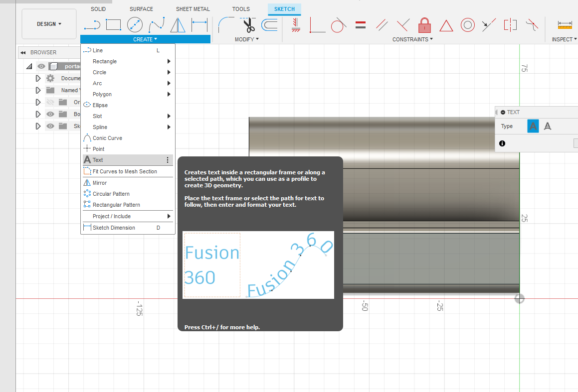Apply the Parallel constraint

click(x=383, y=24)
